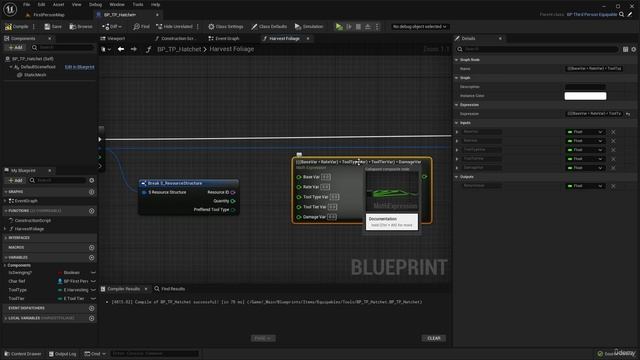Open the Find tool in toolbar
The height and width of the screenshot is (360, 640).
tap(141, 27)
